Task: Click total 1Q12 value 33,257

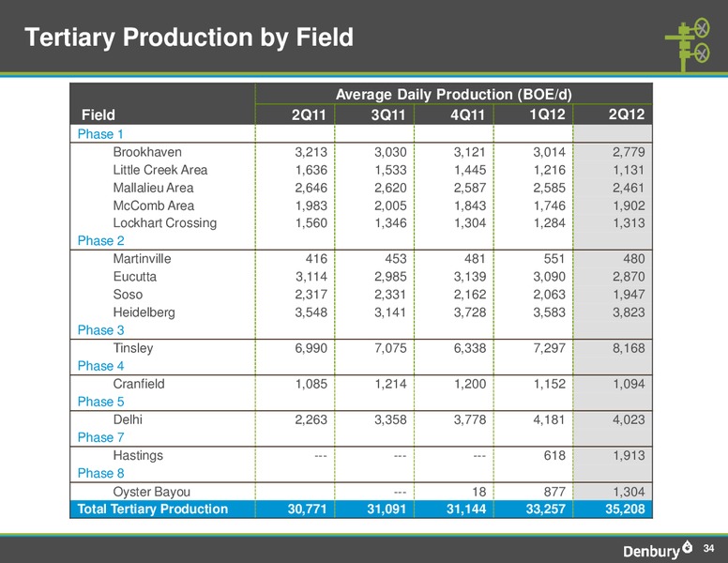Action: click(x=546, y=510)
